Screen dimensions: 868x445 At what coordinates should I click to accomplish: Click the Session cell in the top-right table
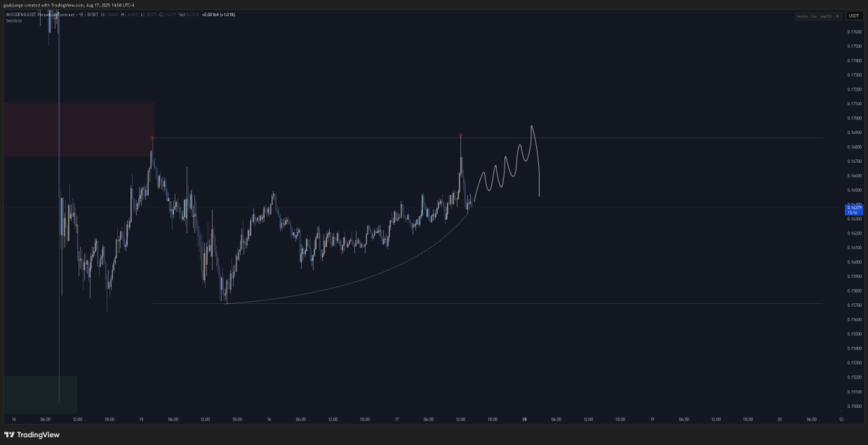[x=801, y=15]
